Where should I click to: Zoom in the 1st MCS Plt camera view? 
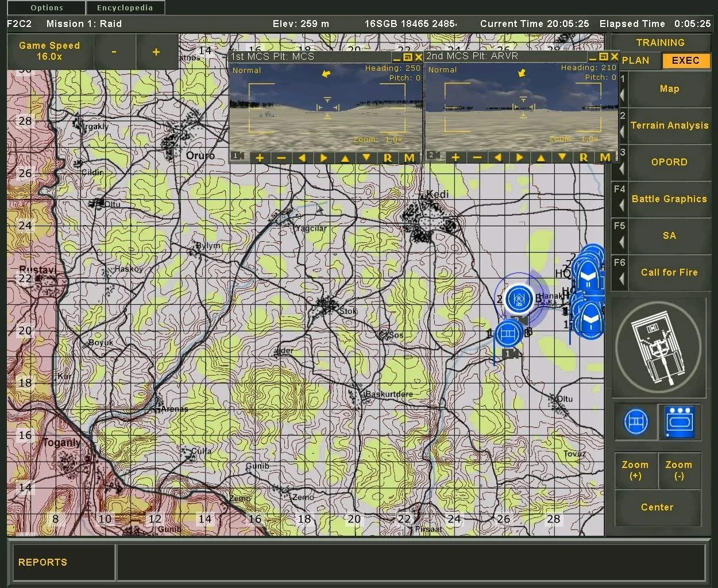(x=260, y=158)
